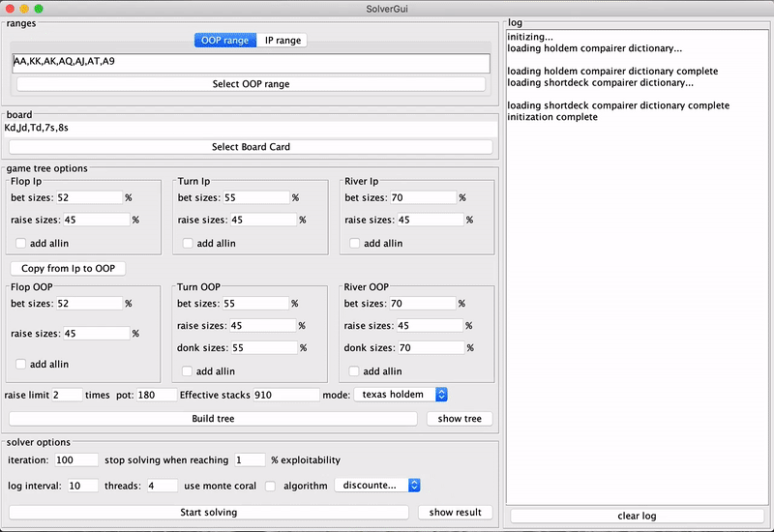Click River Ip raise sizes field
The image size is (774, 532).
[431, 220]
